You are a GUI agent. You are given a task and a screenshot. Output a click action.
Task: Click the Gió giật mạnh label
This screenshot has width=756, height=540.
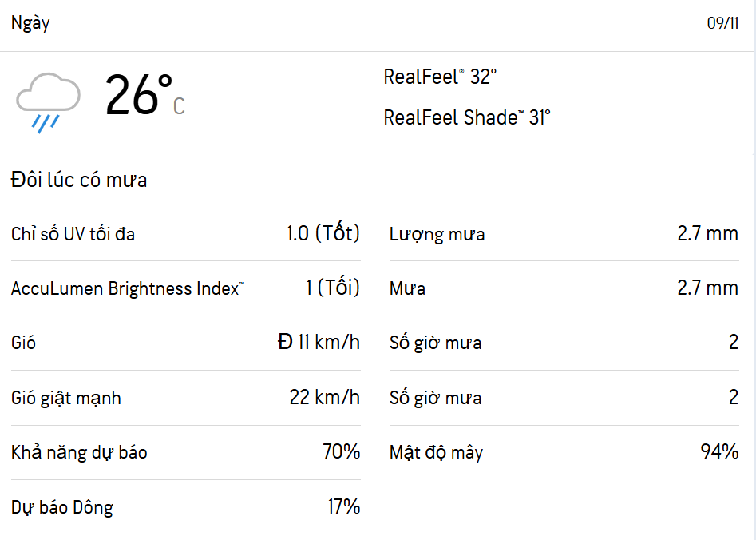pos(66,398)
